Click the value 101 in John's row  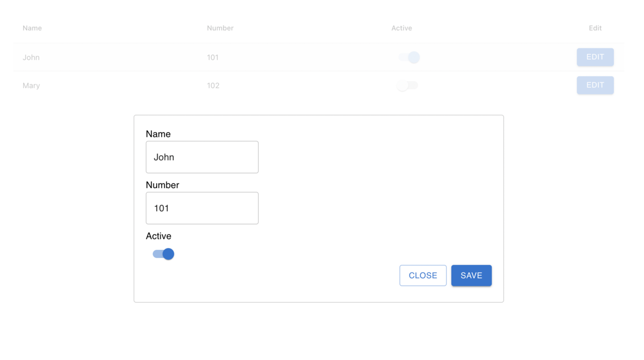pyautogui.click(x=213, y=57)
